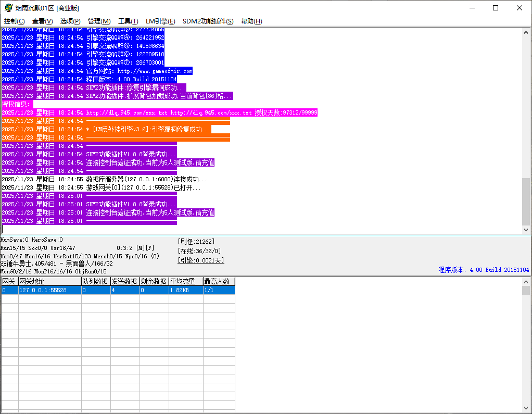Click the log panel scroll-up arrow
Viewport: 532px width, 414px height.
coord(526,31)
